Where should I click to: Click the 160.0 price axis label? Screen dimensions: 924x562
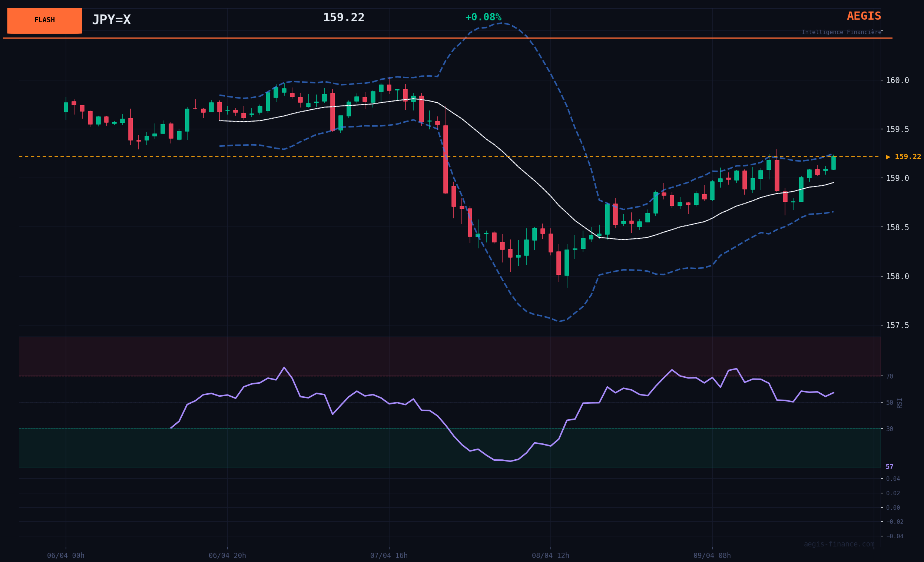pos(897,80)
